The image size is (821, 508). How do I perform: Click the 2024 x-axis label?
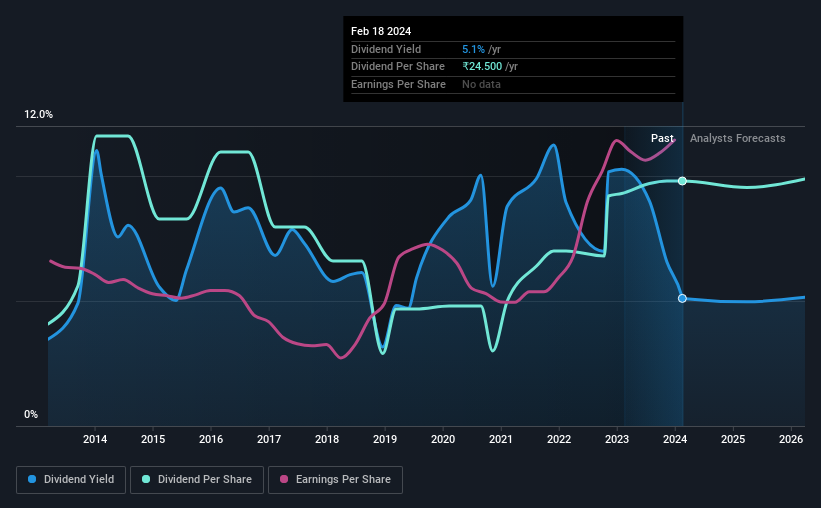675,439
